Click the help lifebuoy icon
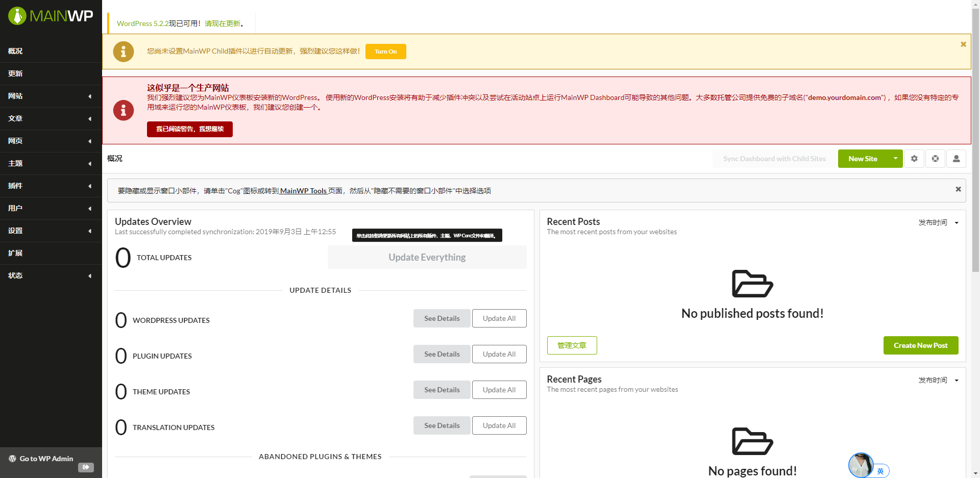Screen dimensions: 980x478 click(935, 159)
